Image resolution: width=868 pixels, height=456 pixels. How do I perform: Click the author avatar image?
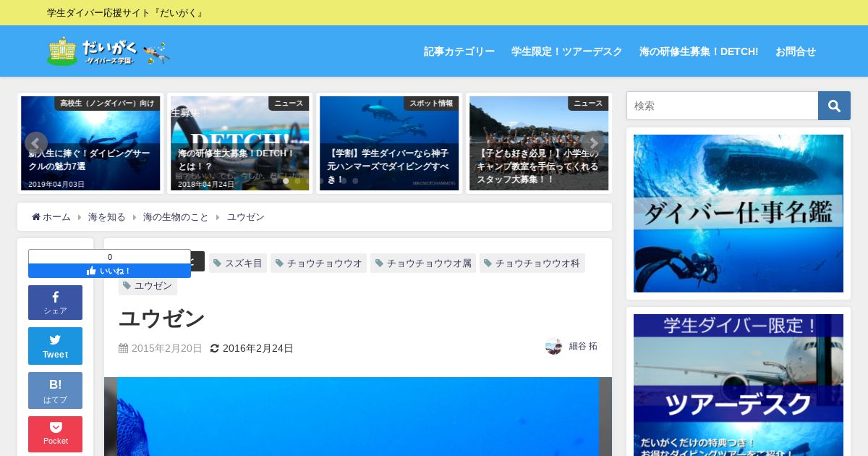click(x=553, y=347)
